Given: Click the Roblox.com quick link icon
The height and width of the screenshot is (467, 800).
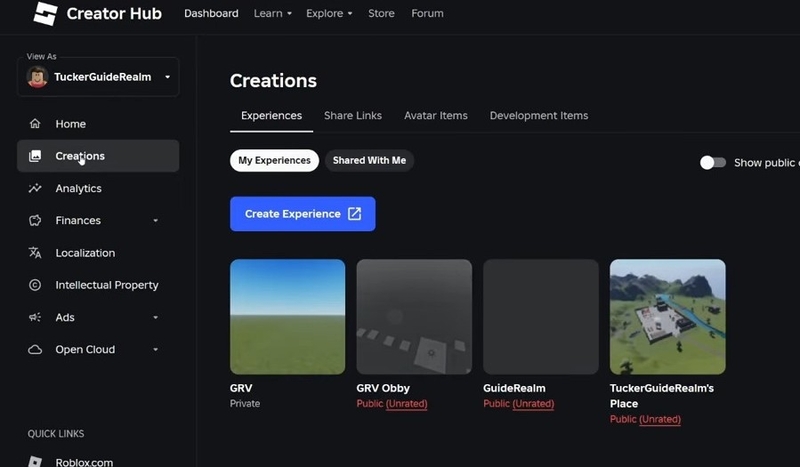Looking at the screenshot, I should pyautogui.click(x=35, y=461).
